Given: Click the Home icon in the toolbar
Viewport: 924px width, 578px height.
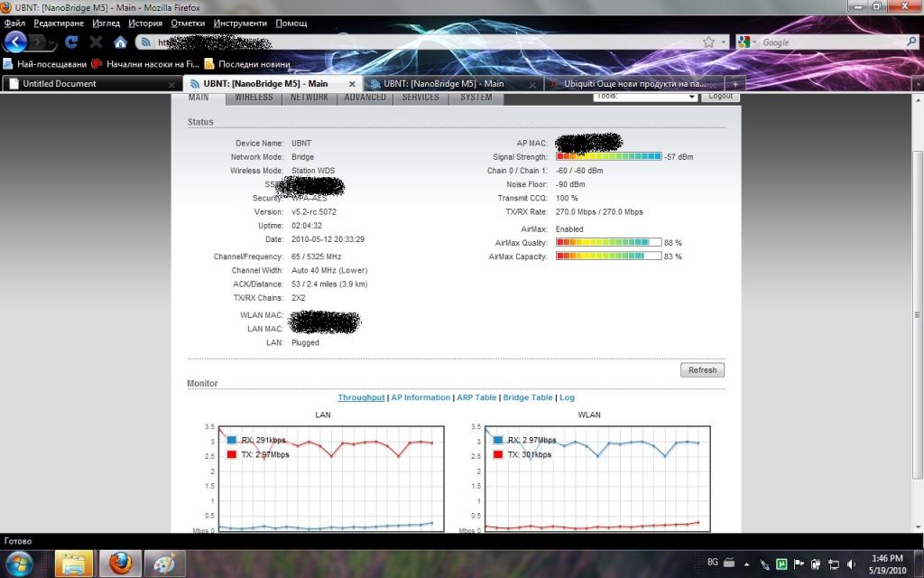Looking at the screenshot, I should click(120, 42).
